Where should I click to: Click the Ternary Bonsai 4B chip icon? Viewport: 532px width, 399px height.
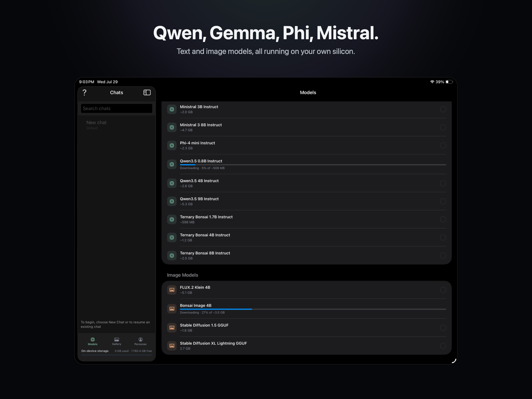[172, 237]
